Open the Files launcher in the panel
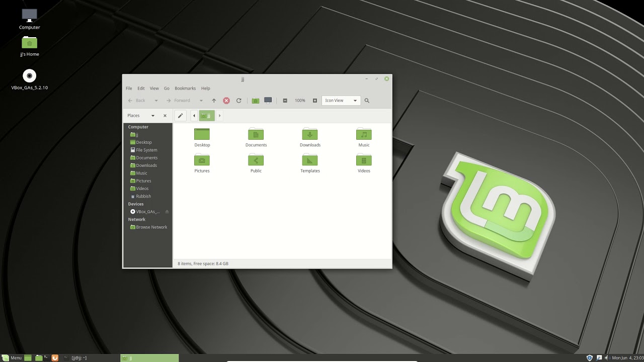Screen dimensions: 644x362 click(39, 358)
